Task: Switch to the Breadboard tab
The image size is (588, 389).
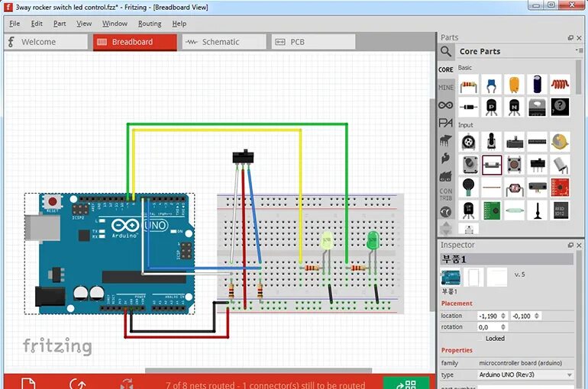Action: click(135, 42)
